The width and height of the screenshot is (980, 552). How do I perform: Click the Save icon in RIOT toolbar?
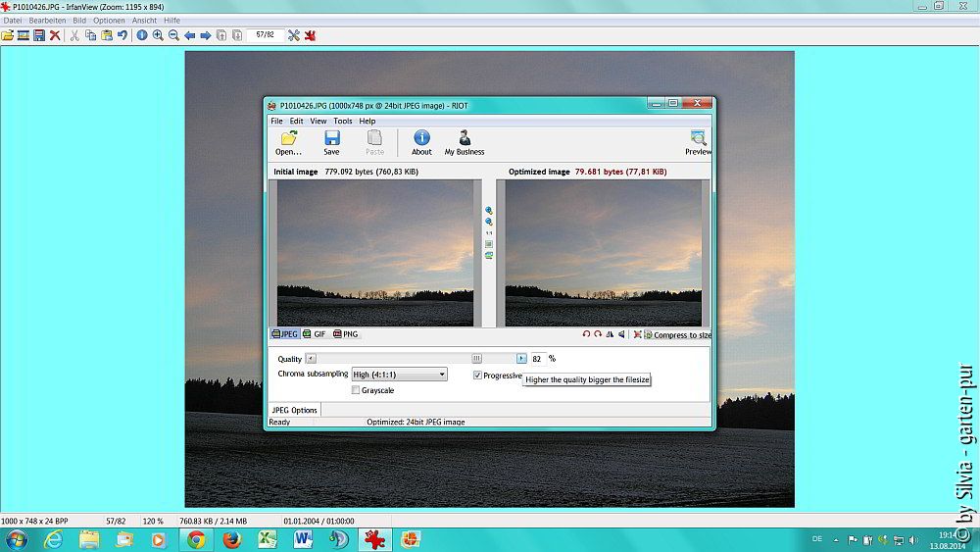pos(331,142)
